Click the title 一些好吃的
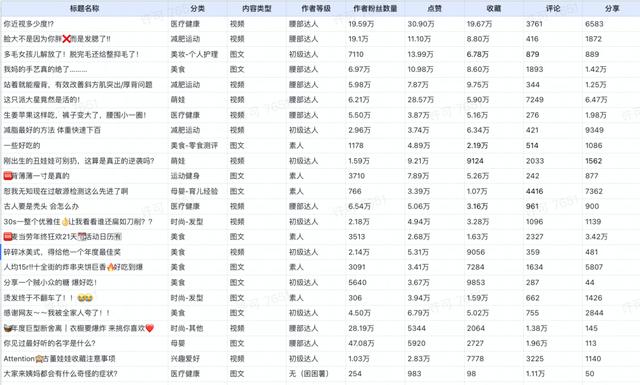Image resolution: width=640 pixels, height=385 pixels. click(x=22, y=145)
